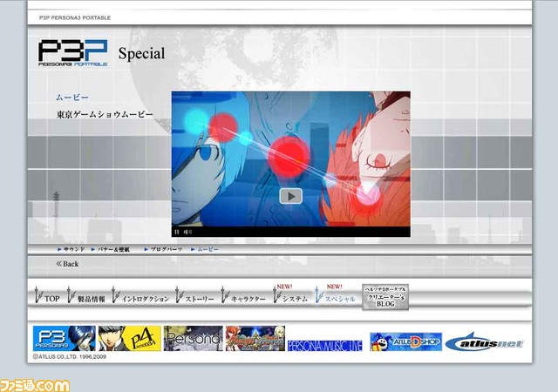
Task: Open the サウンド sub-menu link
Action: [x=71, y=249]
